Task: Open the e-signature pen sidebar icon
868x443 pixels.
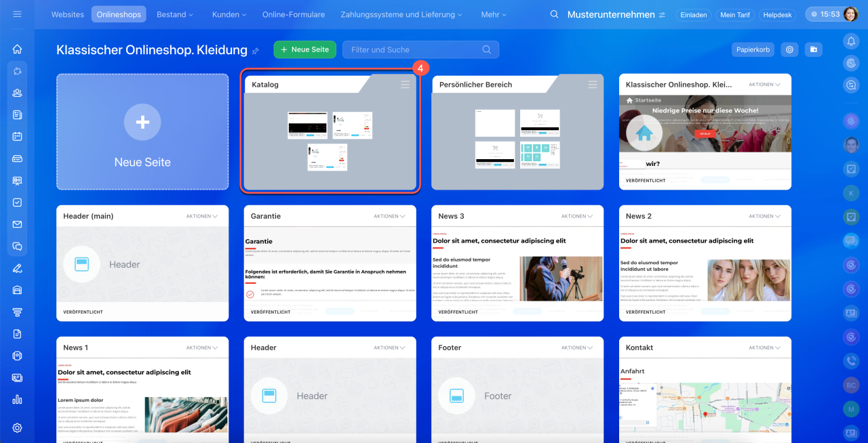Action: pyautogui.click(x=17, y=268)
